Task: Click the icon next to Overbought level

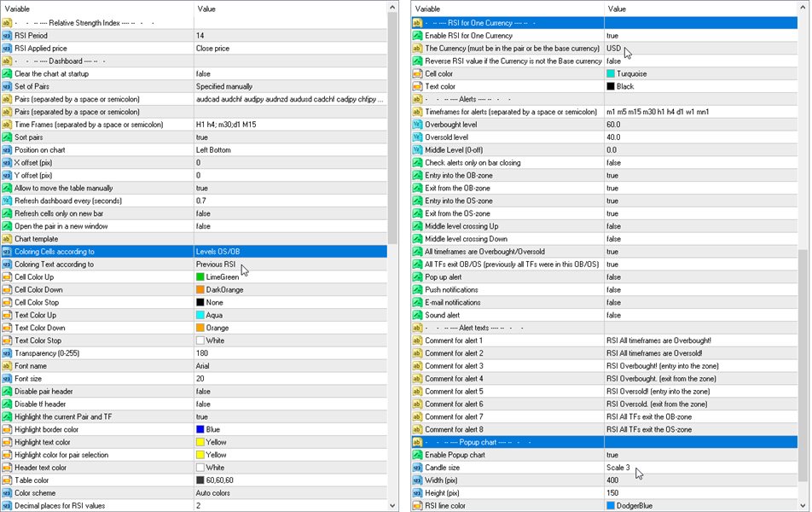Action: point(417,125)
